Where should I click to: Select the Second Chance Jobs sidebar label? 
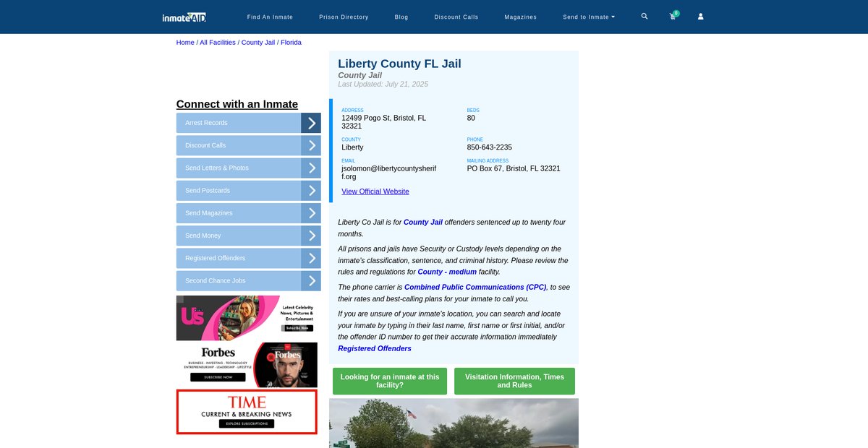[x=216, y=280]
